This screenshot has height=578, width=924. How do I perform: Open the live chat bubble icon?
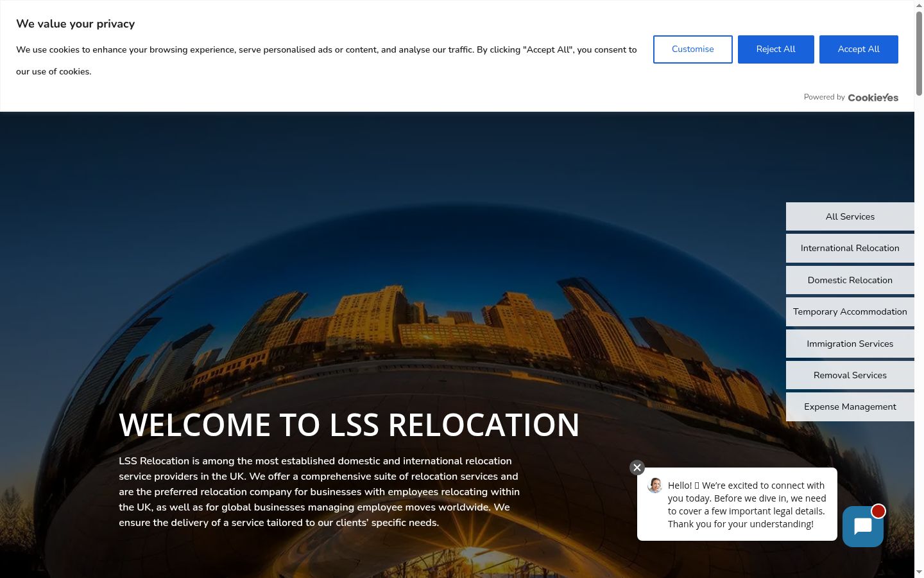click(x=863, y=527)
